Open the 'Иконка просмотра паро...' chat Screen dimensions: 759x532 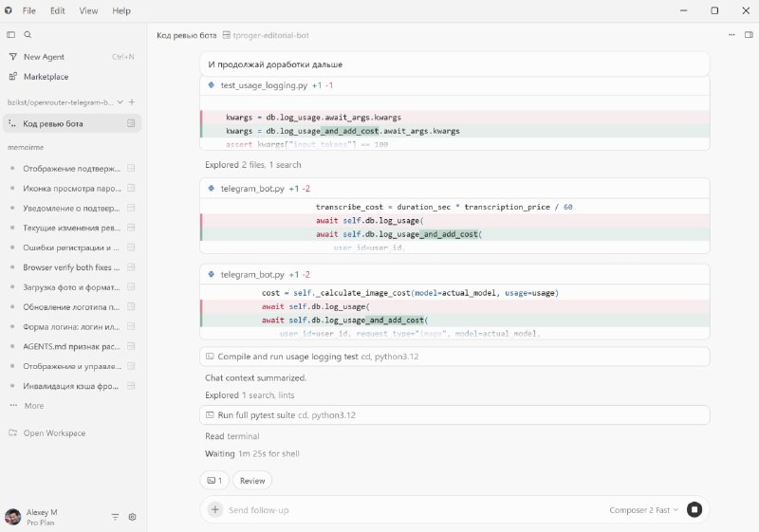[72, 188]
